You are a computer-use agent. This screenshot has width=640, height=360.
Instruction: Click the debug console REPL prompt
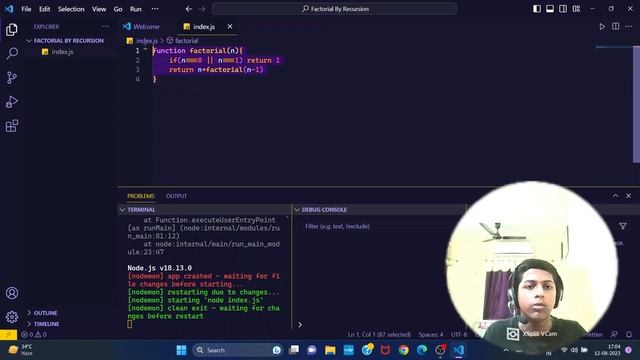[300, 324]
